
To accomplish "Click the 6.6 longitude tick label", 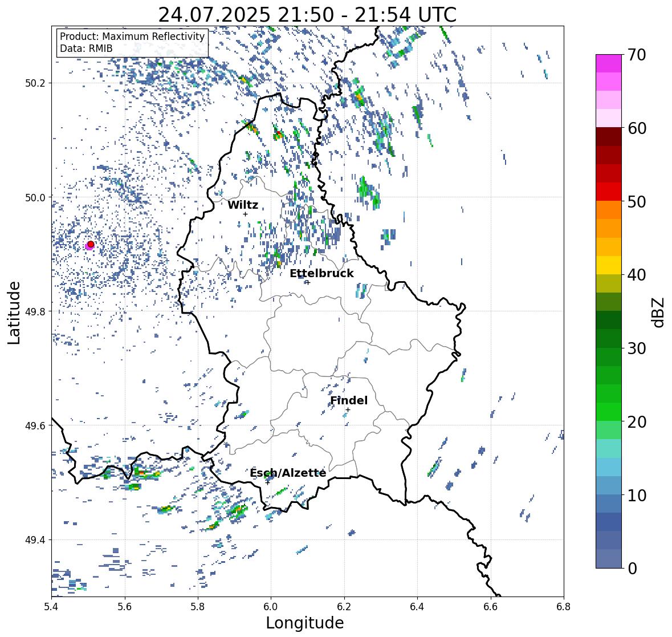I will [491, 607].
